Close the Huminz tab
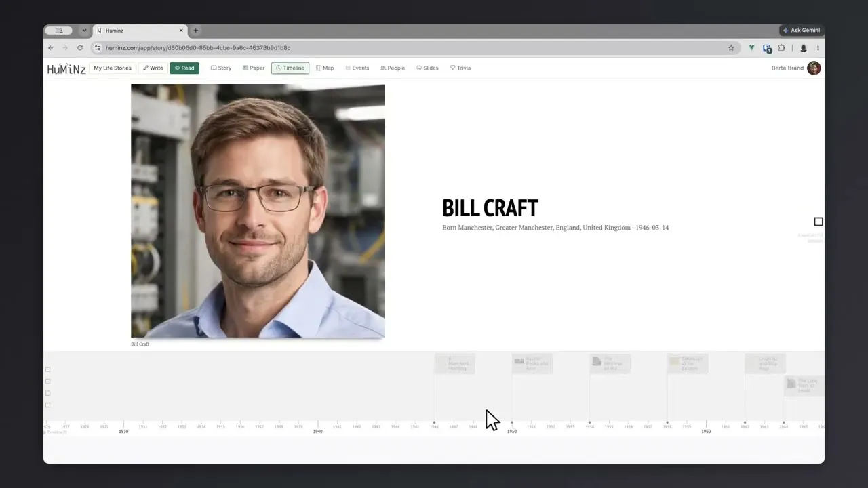The width and height of the screenshot is (868, 488). click(181, 30)
